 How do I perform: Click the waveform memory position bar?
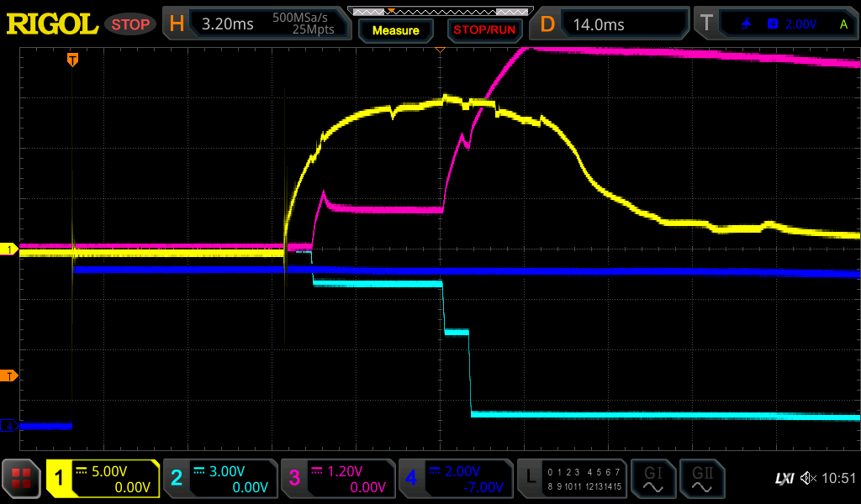[440, 11]
